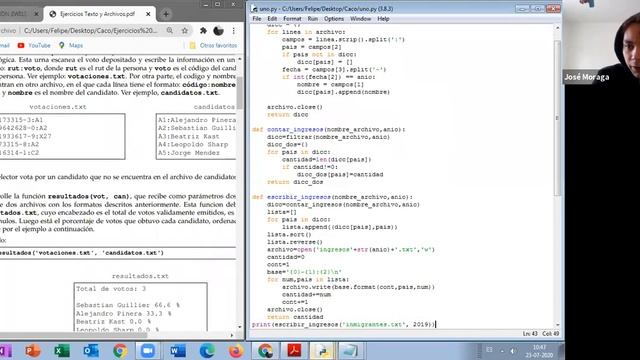Click the 'Col: 49' status bar indicator
Screen dimensions: 640x360
[551, 333]
